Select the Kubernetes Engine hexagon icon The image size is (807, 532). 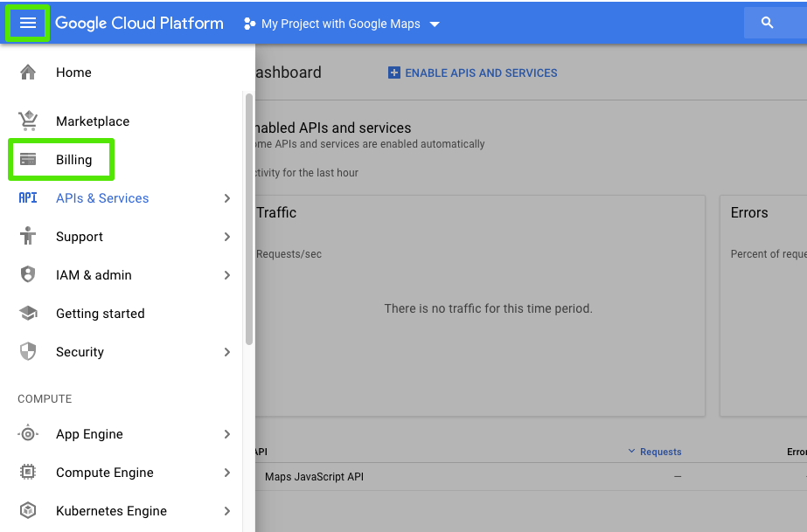(x=26, y=510)
